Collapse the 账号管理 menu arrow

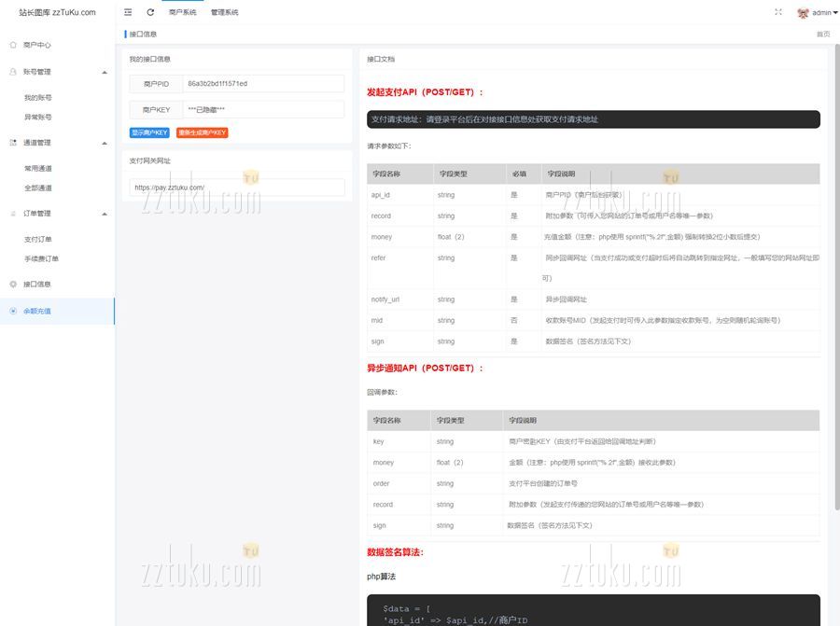105,72
